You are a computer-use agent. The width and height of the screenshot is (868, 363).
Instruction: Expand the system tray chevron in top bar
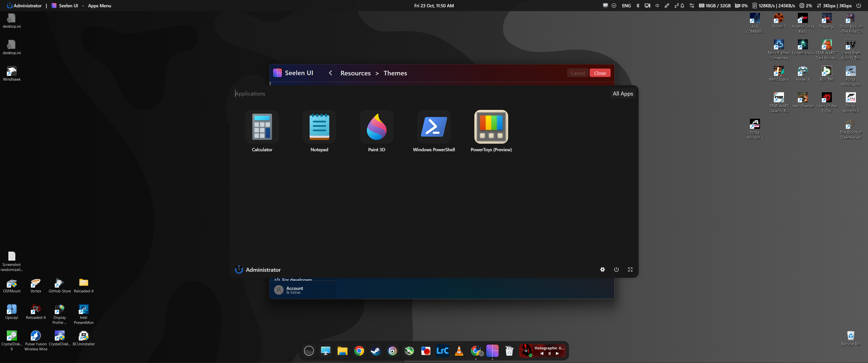coord(614,6)
